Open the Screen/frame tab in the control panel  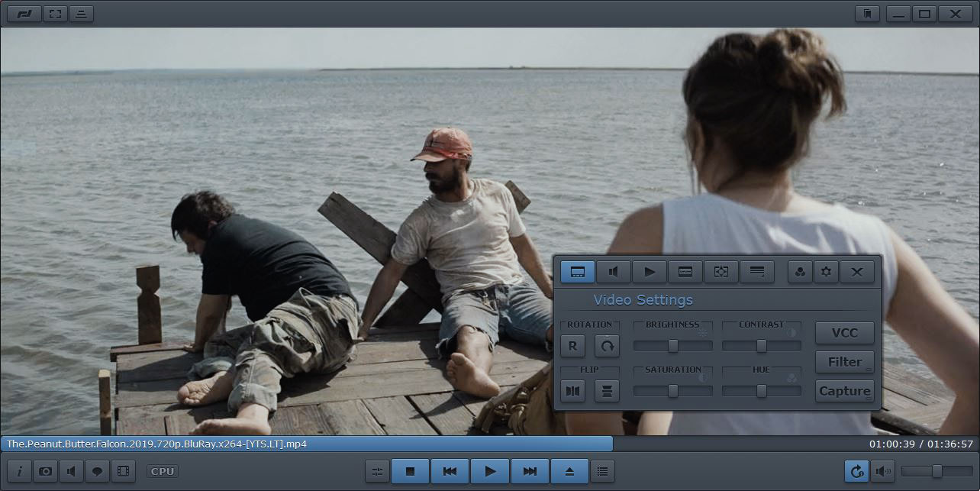click(x=721, y=272)
